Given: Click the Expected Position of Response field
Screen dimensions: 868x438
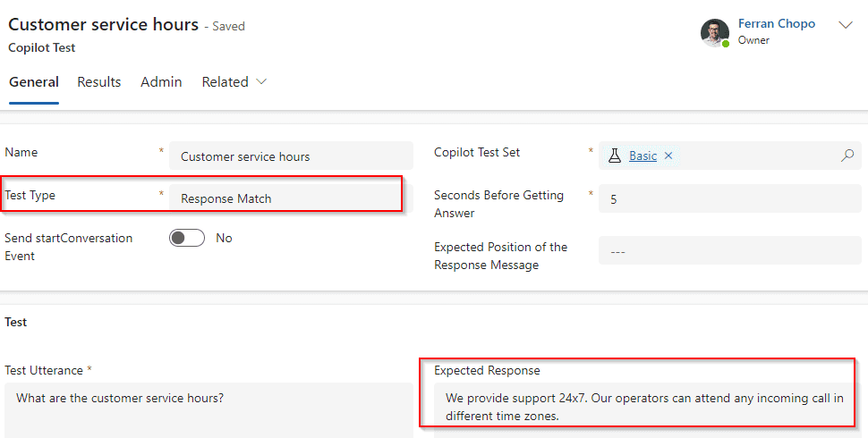Looking at the screenshot, I should pos(729,250).
